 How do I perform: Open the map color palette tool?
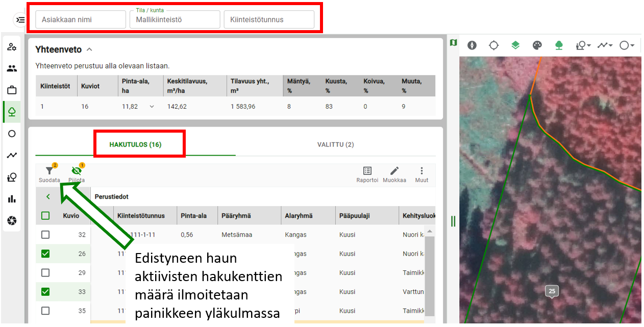click(537, 45)
